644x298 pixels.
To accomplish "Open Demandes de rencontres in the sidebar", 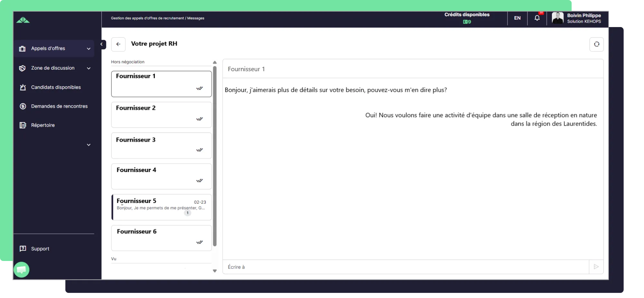I will (x=59, y=106).
